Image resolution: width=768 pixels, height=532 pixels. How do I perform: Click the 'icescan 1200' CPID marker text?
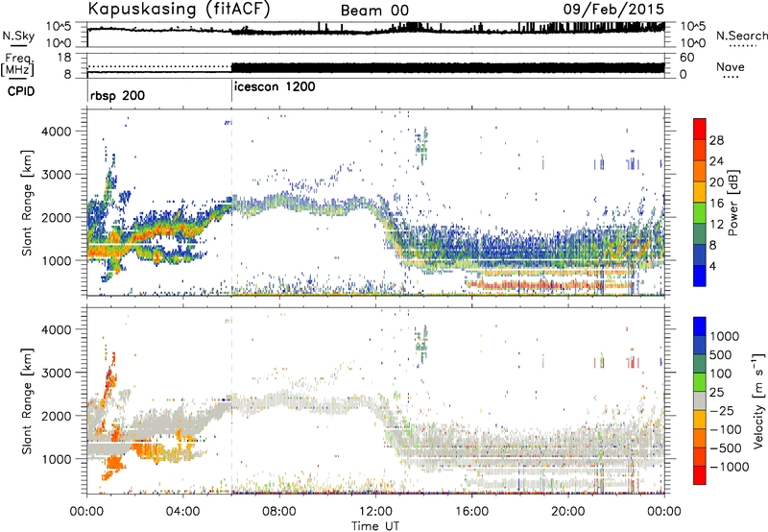point(275,86)
